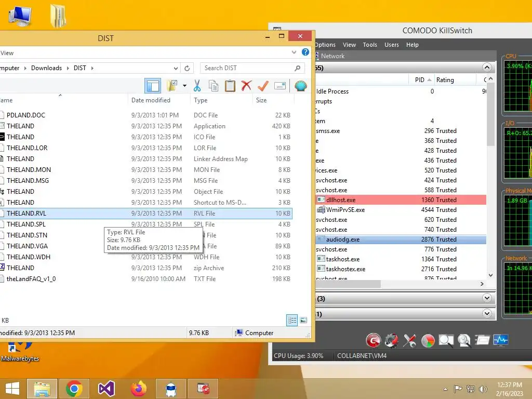Select THELAND.SPL file

(x=146, y=224)
